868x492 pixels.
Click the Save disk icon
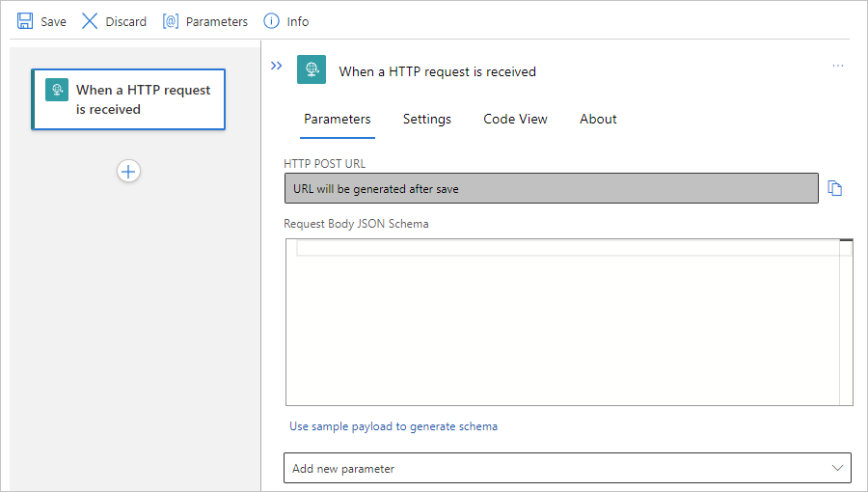[25, 21]
